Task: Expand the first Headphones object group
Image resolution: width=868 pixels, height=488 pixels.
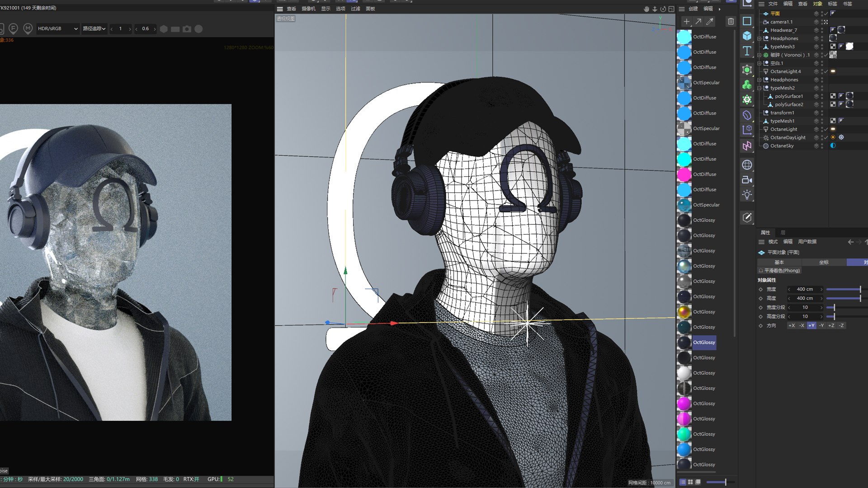Action: coord(759,38)
